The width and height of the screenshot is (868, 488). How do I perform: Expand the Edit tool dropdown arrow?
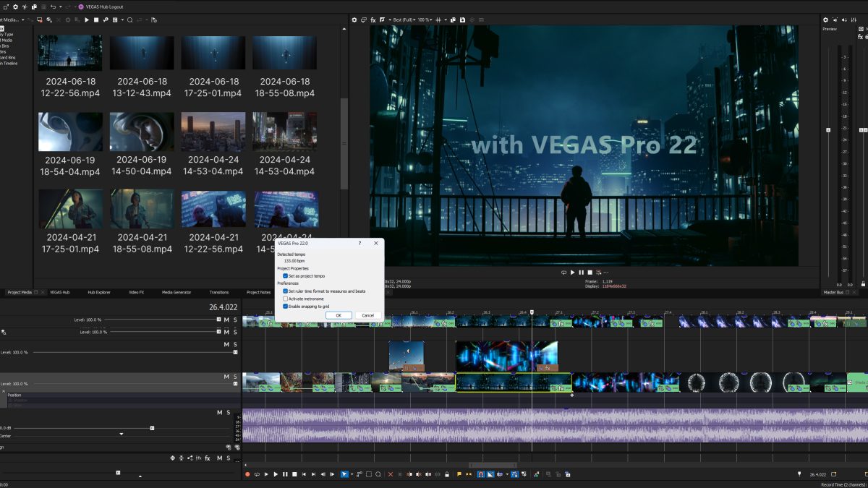(x=352, y=474)
